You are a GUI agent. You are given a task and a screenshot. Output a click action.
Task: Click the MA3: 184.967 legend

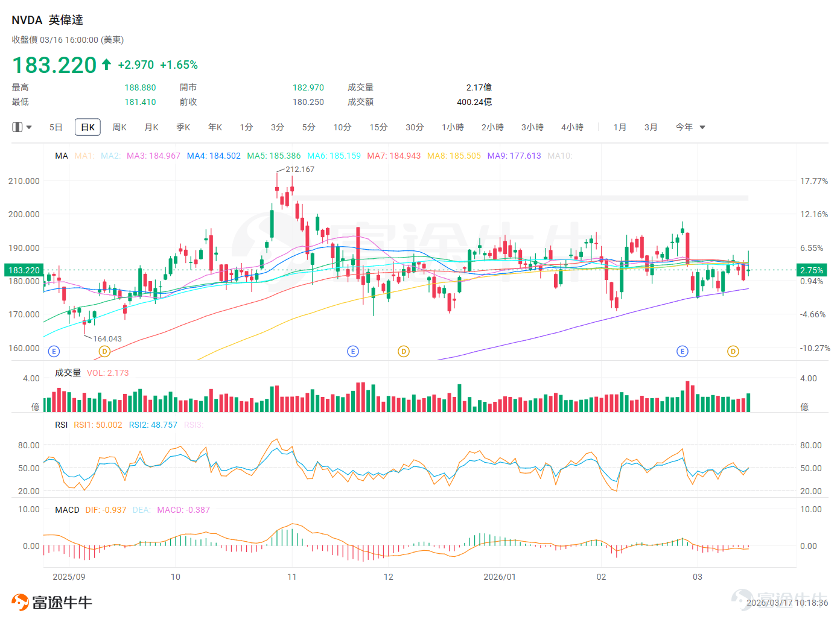(153, 156)
